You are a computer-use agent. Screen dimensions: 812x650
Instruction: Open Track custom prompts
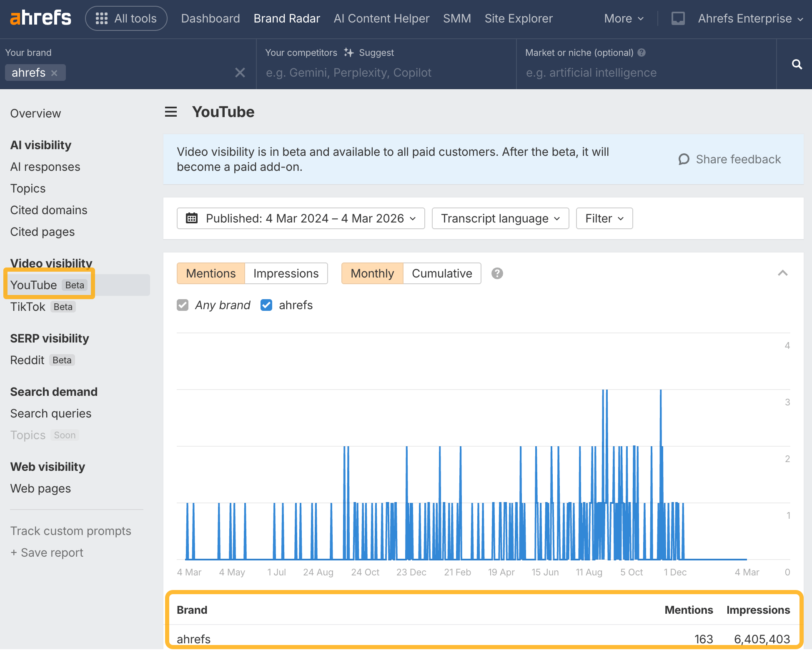click(70, 531)
